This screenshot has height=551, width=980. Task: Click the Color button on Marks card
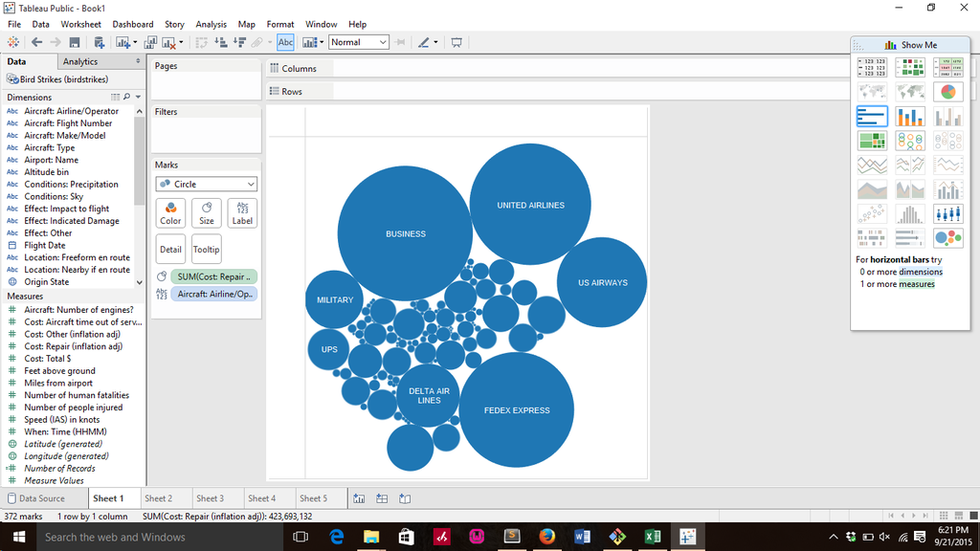[x=170, y=213]
